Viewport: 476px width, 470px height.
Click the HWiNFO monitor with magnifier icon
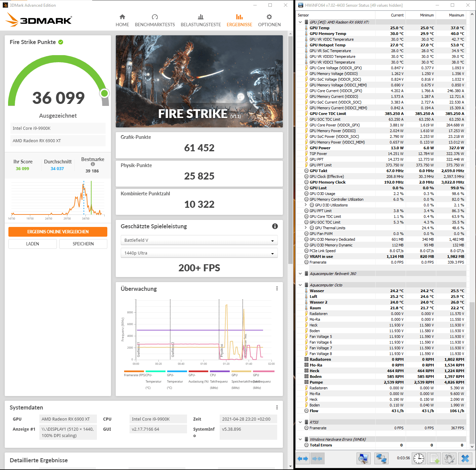(x=364, y=458)
